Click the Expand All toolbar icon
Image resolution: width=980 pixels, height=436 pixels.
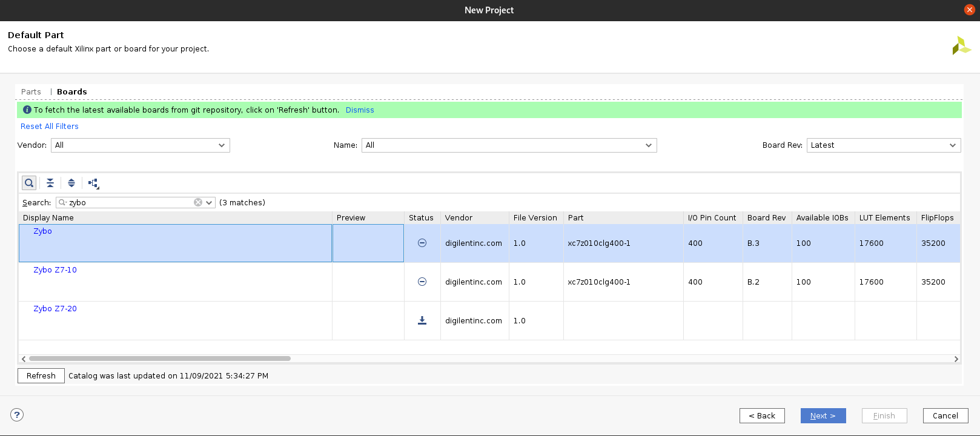click(x=71, y=183)
